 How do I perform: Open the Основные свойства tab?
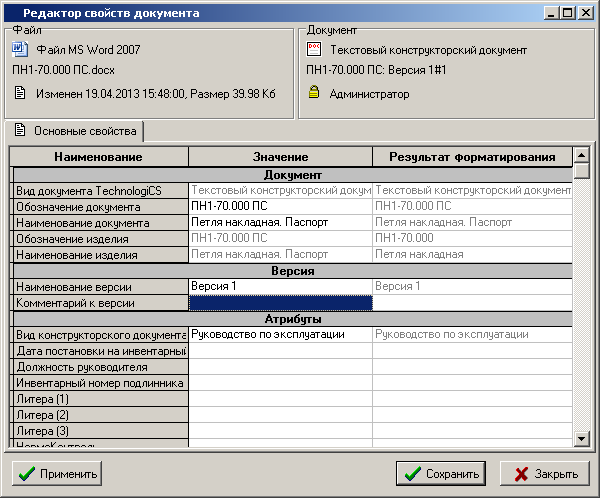[75, 131]
